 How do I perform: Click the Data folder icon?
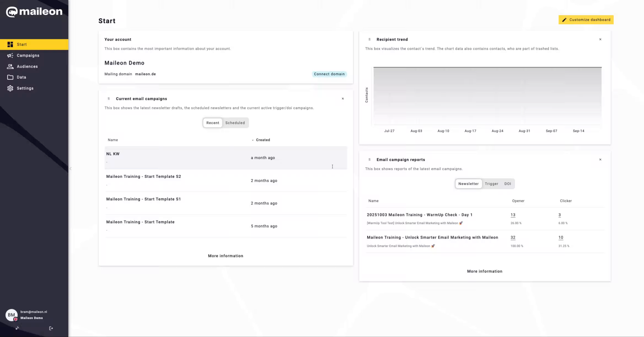[x=10, y=77]
